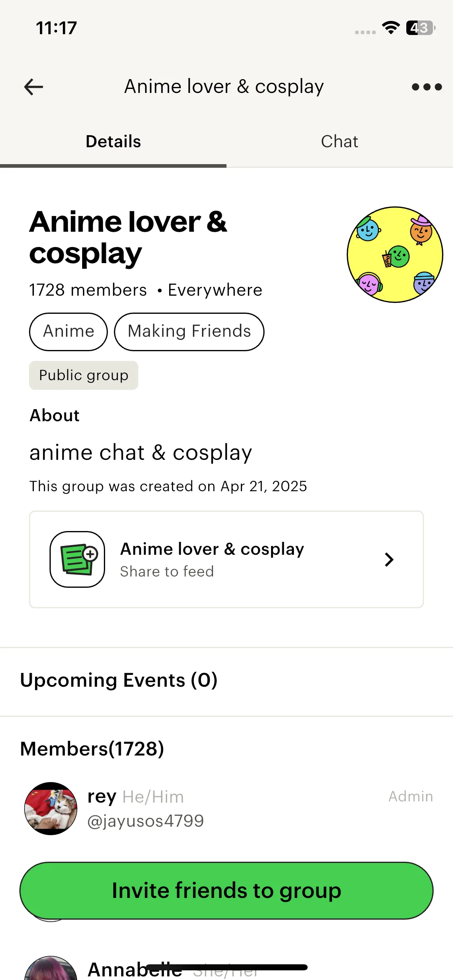This screenshot has width=453, height=980.
Task: Tap the Admin label beside rey
Action: coord(410,797)
